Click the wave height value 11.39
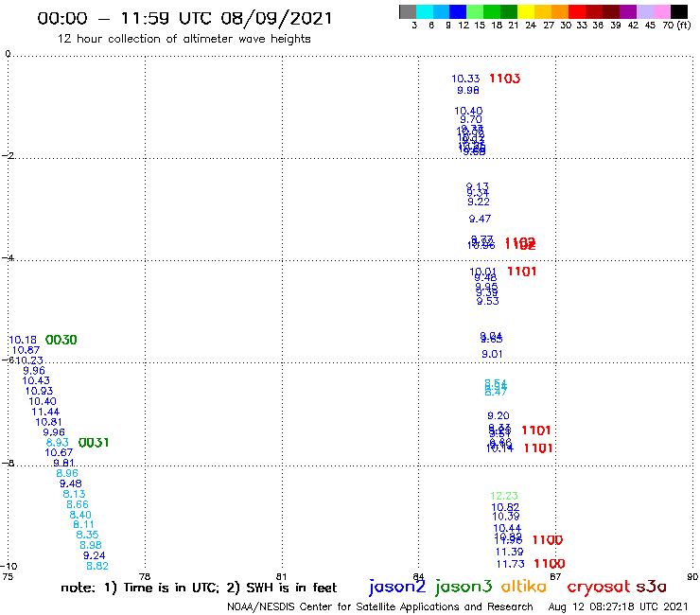The height and width of the screenshot is (615, 700). click(x=509, y=552)
